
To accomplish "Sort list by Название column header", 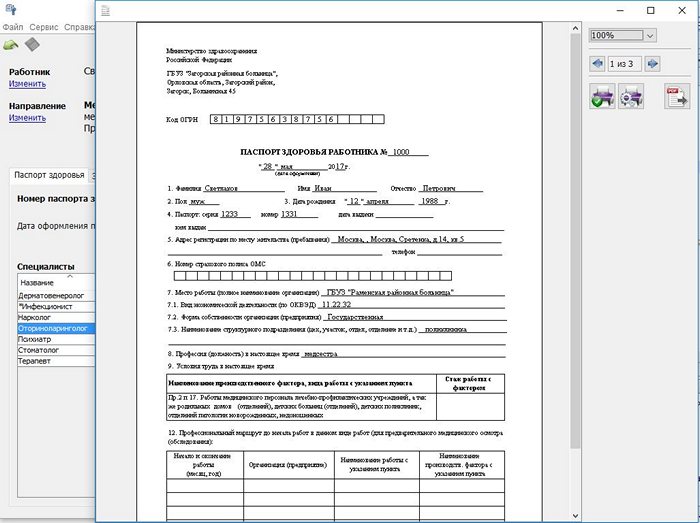I will click(x=56, y=282).
